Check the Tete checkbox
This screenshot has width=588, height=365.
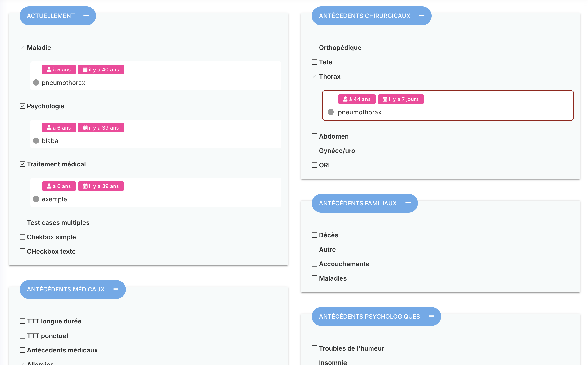pyautogui.click(x=314, y=62)
